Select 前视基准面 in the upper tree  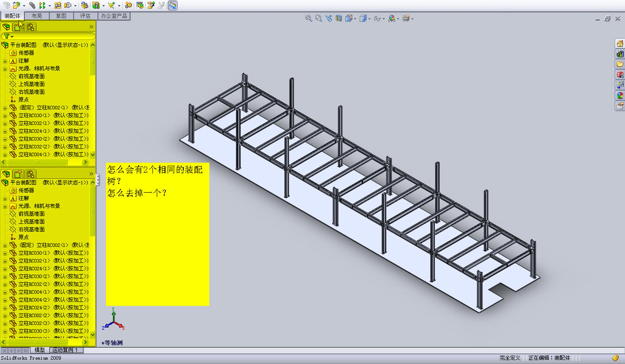pos(31,76)
